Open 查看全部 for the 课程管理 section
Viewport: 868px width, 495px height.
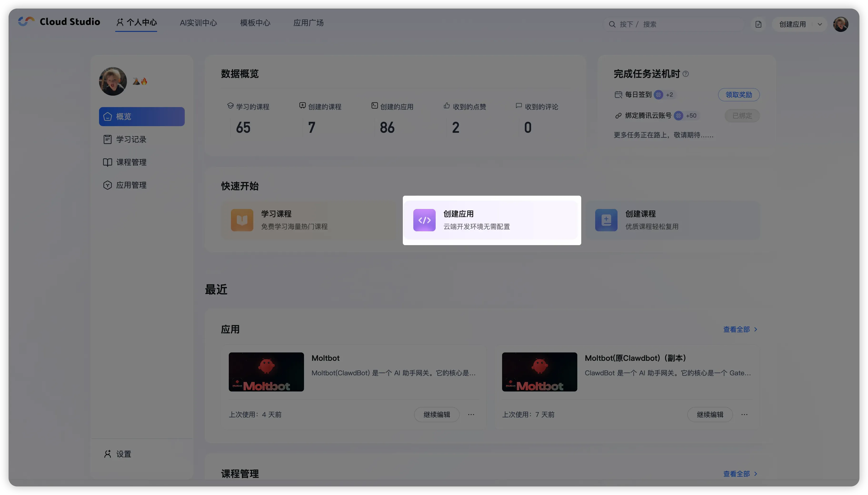[x=740, y=474]
